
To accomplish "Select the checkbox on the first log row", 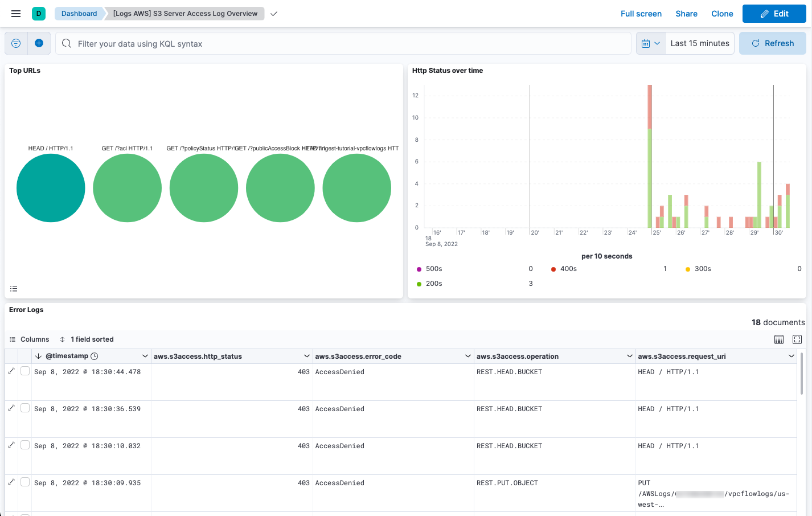I will click(x=24, y=370).
